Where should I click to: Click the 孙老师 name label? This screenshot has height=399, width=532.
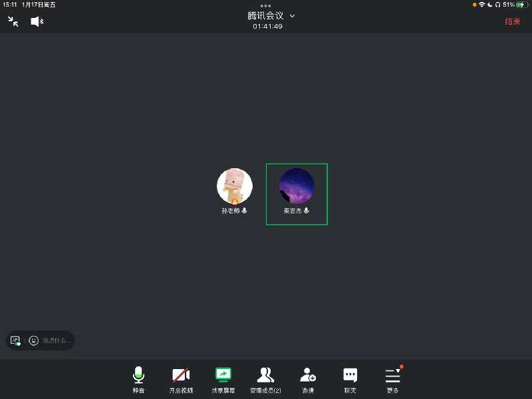(x=231, y=211)
